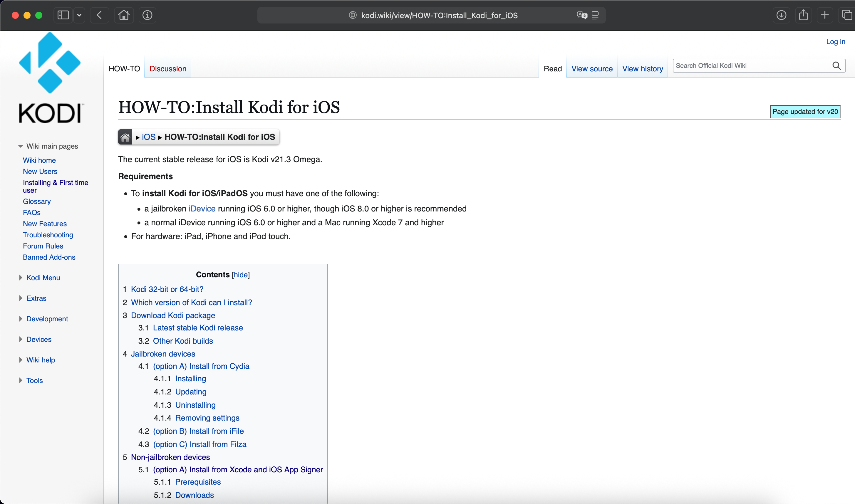Hide the Contents table via hide toggle
Image resolution: width=855 pixels, height=504 pixels.
(x=241, y=274)
